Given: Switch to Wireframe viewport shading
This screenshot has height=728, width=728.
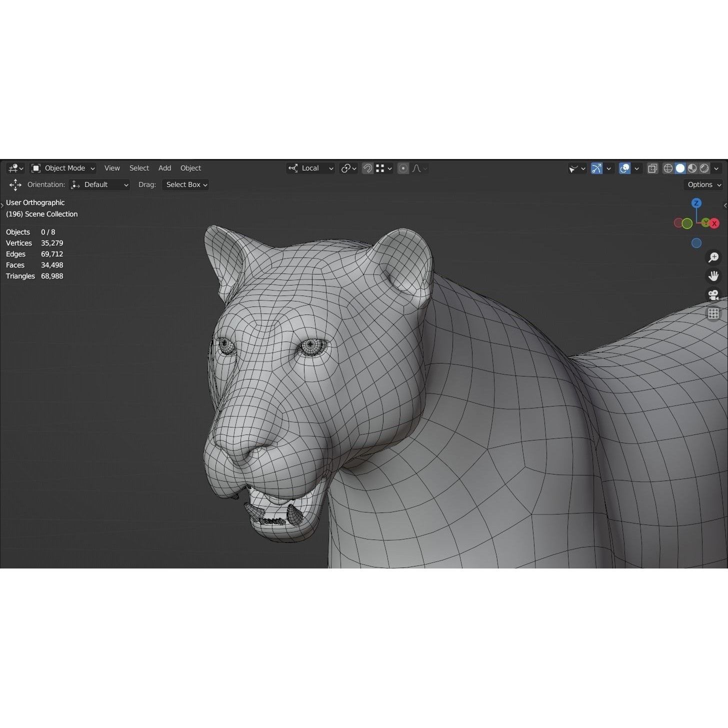Looking at the screenshot, I should click(668, 168).
